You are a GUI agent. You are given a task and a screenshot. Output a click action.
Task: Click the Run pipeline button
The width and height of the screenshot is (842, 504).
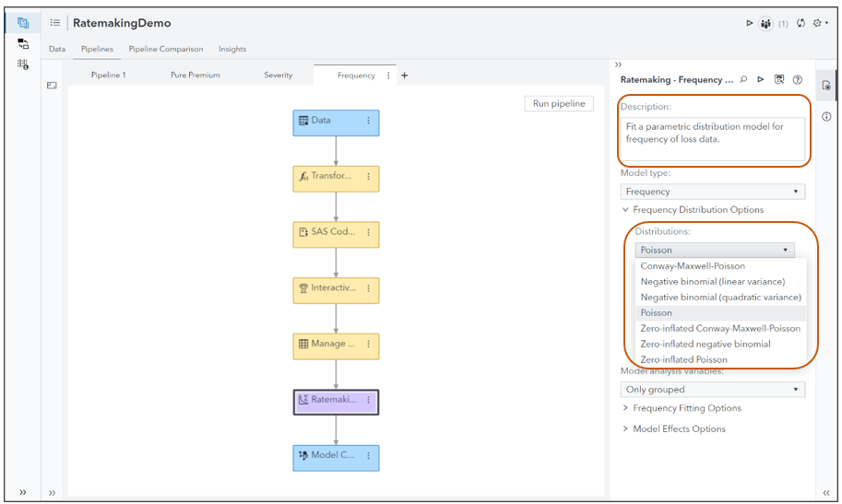point(559,104)
